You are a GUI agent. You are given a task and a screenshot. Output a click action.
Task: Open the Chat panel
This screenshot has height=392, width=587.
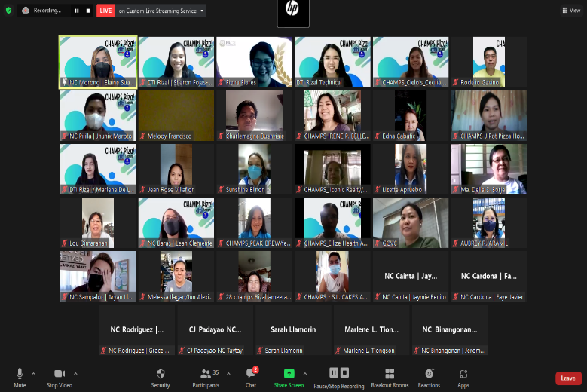point(251,378)
